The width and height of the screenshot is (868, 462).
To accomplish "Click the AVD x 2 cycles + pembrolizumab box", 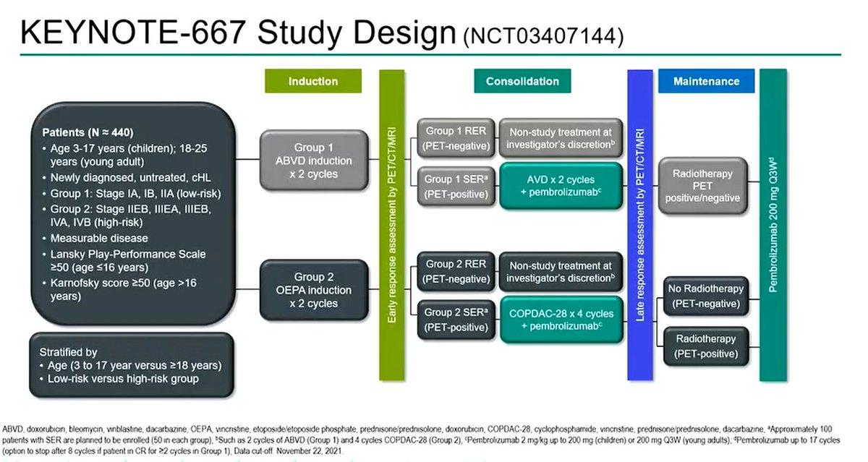I will pyautogui.click(x=561, y=186).
